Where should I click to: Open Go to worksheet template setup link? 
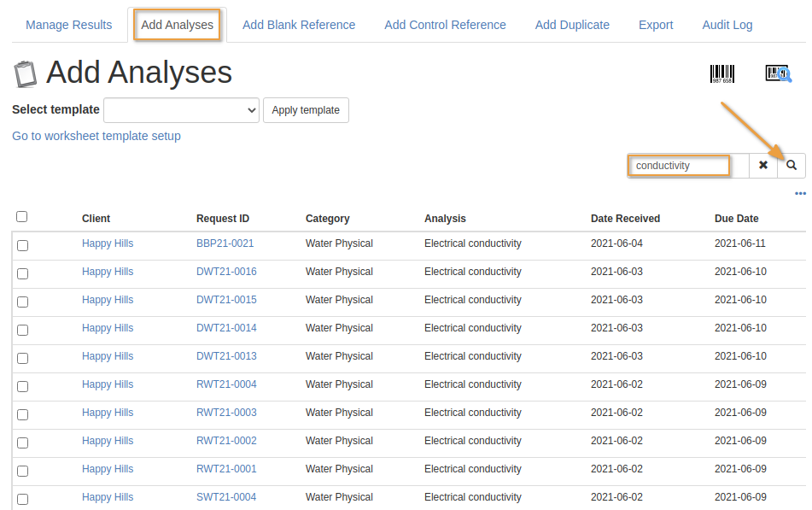[x=96, y=135]
